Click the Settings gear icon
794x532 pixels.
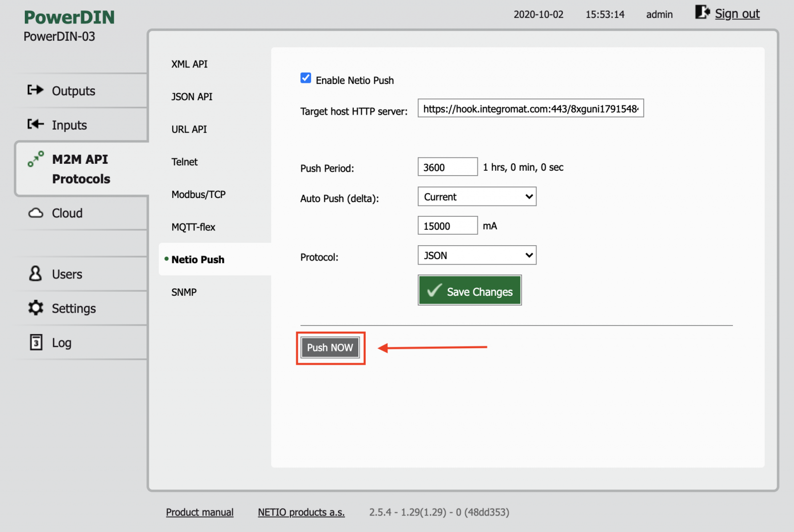pos(36,308)
